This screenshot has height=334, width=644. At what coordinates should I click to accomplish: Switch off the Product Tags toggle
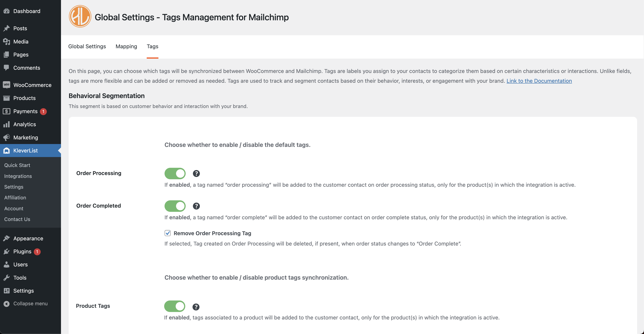click(175, 306)
